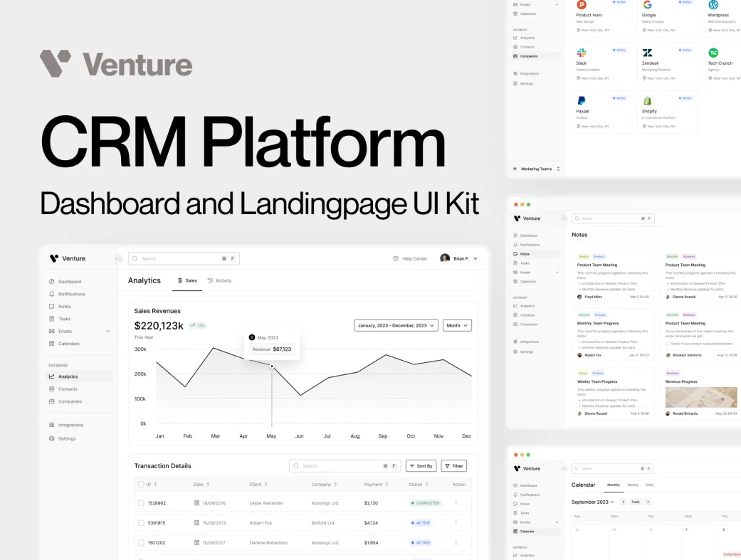Click the Settings gear in main sidebar
This screenshot has height=560, width=741.
(x=51, y=438)
